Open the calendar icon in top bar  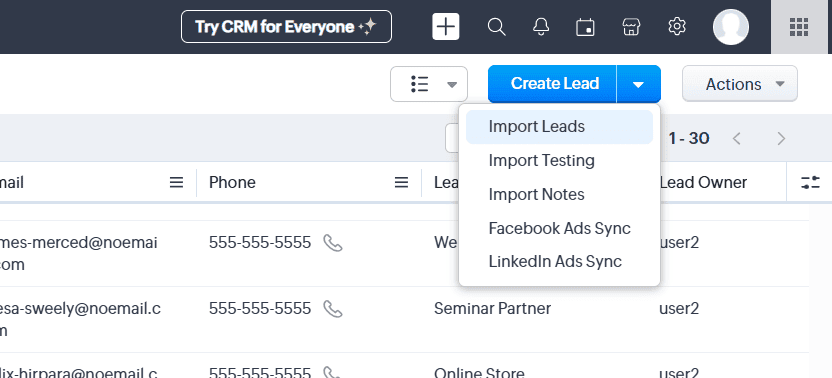(x=585, y=27)
